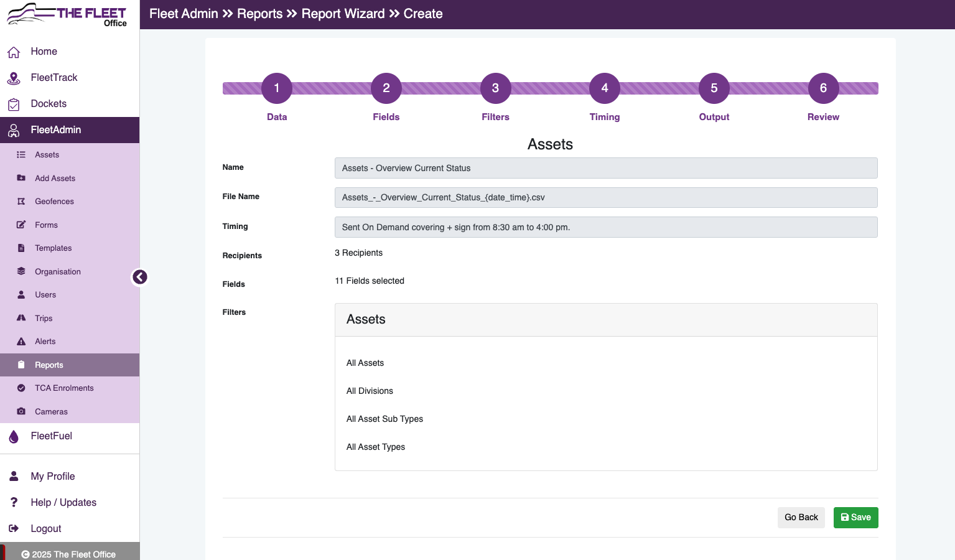Click the Home house icon
This screenshot has width=955, height=560.
pyautogui.click(x=14, y=52)
